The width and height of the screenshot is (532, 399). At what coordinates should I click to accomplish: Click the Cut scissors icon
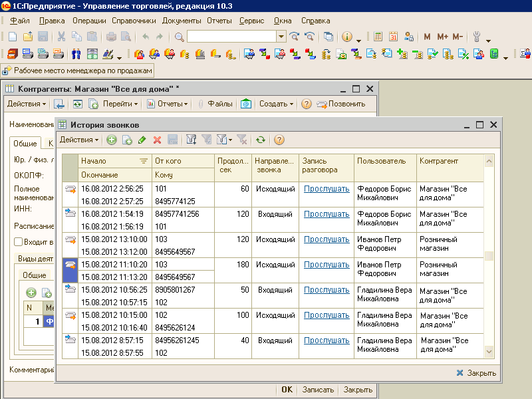coord(61,37)
